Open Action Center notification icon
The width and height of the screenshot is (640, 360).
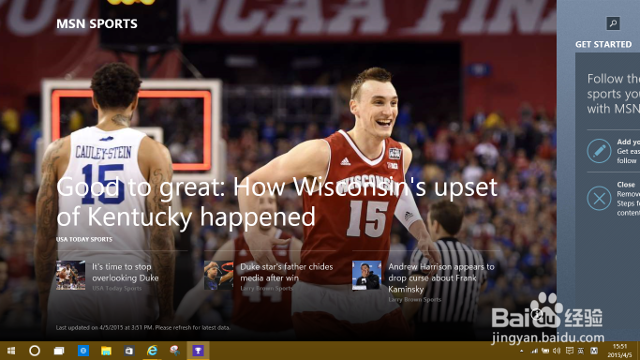[569, 351]
